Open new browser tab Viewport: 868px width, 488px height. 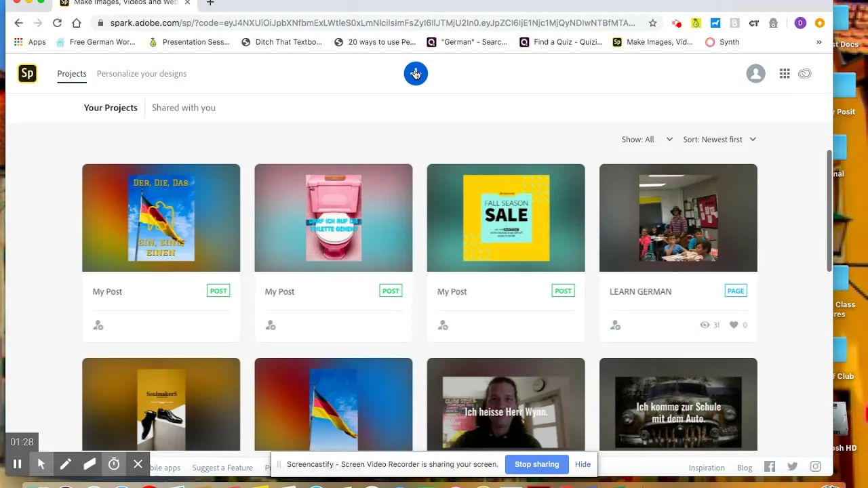[210, 3]
